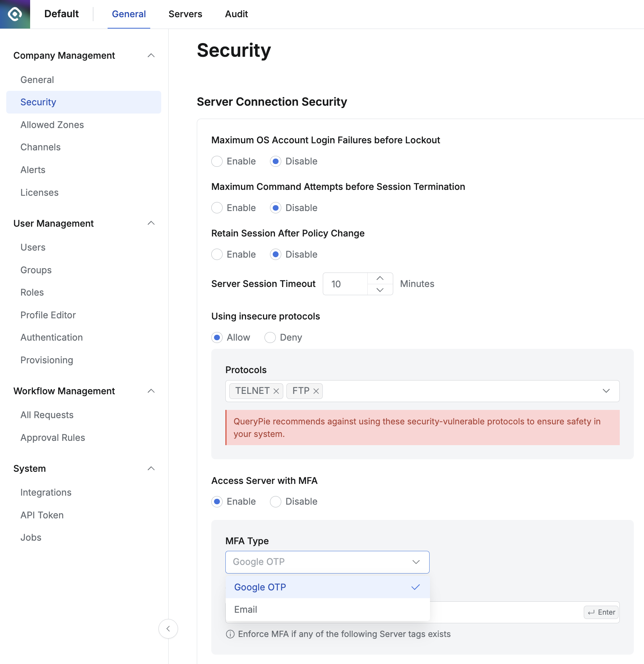Screen dimensions: 644x664
Task: Open the Protocols dropdown arrow
Action: point(606,391)
